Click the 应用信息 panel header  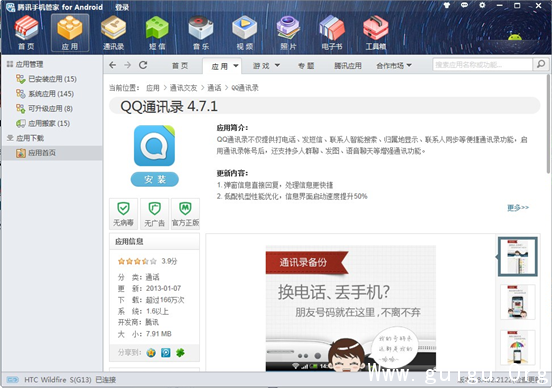click(155, 241)
